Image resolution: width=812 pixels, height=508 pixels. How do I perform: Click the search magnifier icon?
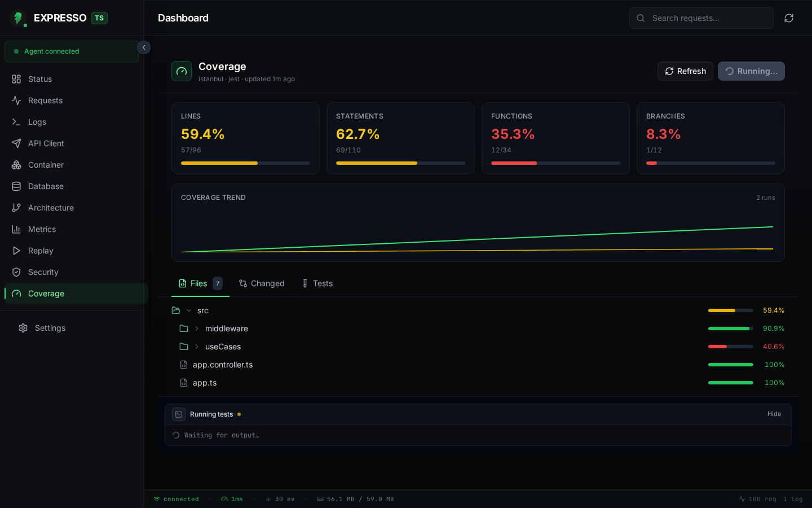coord(641,18)
